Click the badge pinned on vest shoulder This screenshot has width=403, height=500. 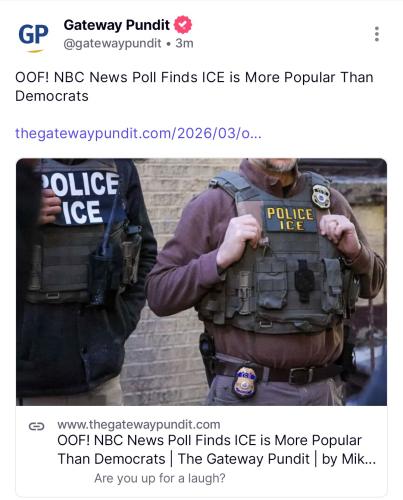321,196
